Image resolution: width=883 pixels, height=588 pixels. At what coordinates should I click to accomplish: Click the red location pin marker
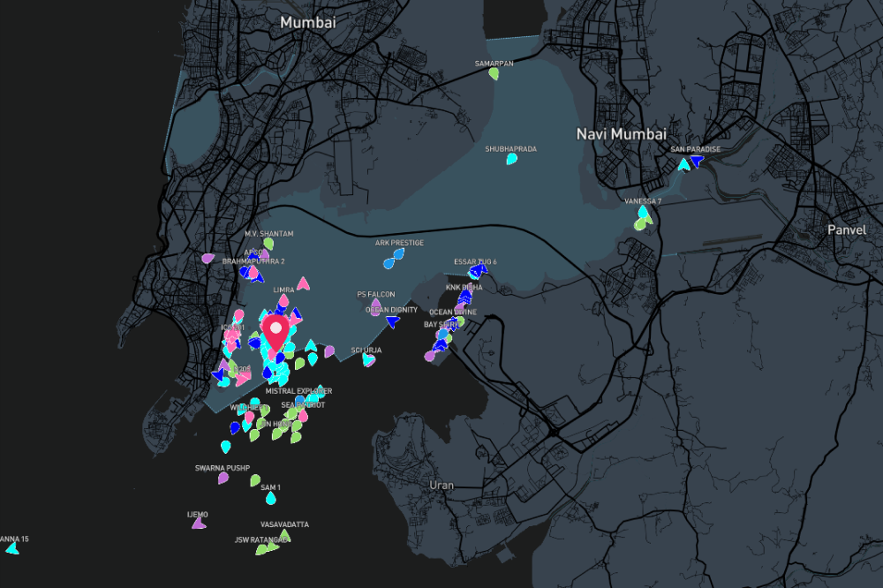(x=275, y=333)
